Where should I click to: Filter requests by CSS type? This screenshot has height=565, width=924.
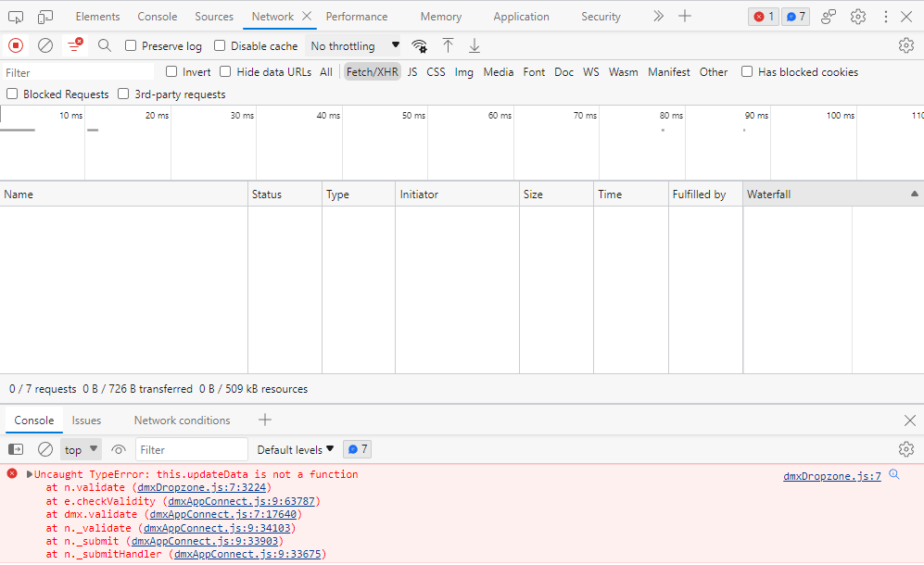pos(437,72)
